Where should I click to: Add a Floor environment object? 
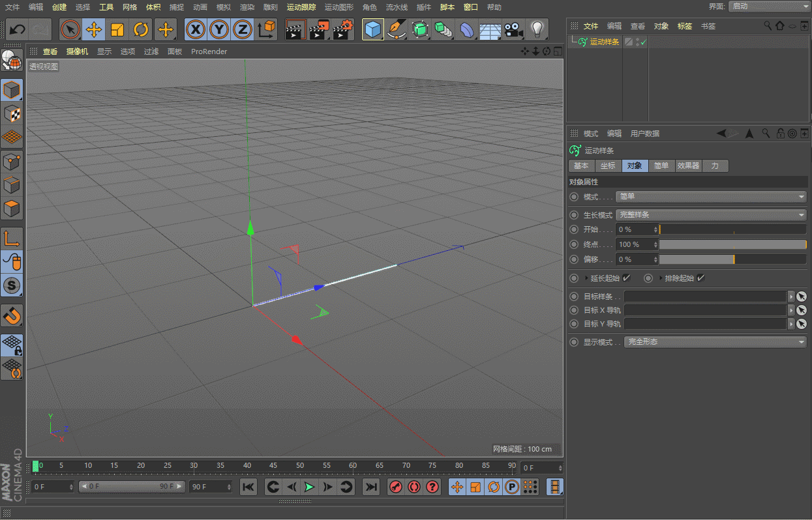tap(490, 29)
